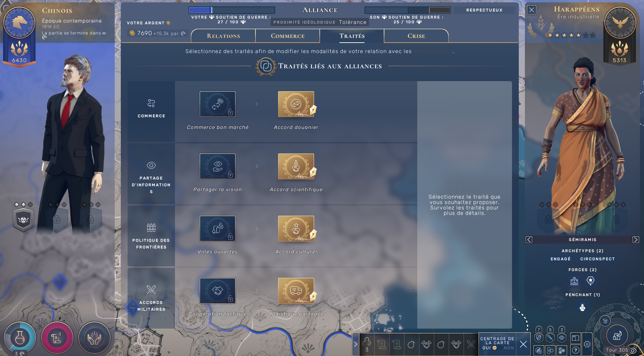Screen dimensions: 644x356
Task: Open the crossed swords notification
Action: point(471,344)
